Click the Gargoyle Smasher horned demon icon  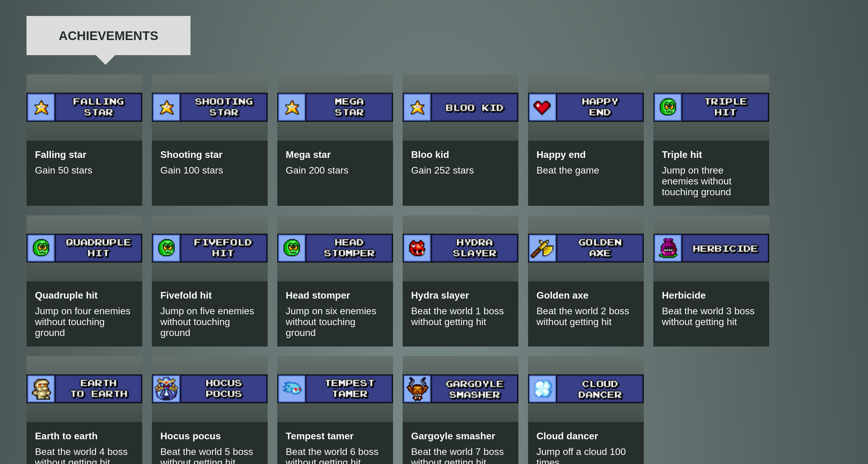tap(417, 389)
